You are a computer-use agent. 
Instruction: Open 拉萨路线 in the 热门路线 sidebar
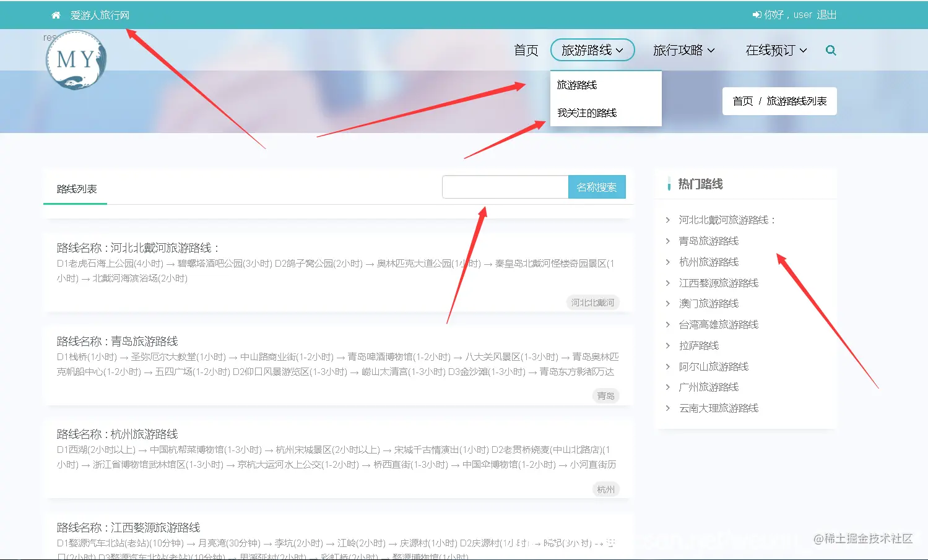click(x=699, y=345)
